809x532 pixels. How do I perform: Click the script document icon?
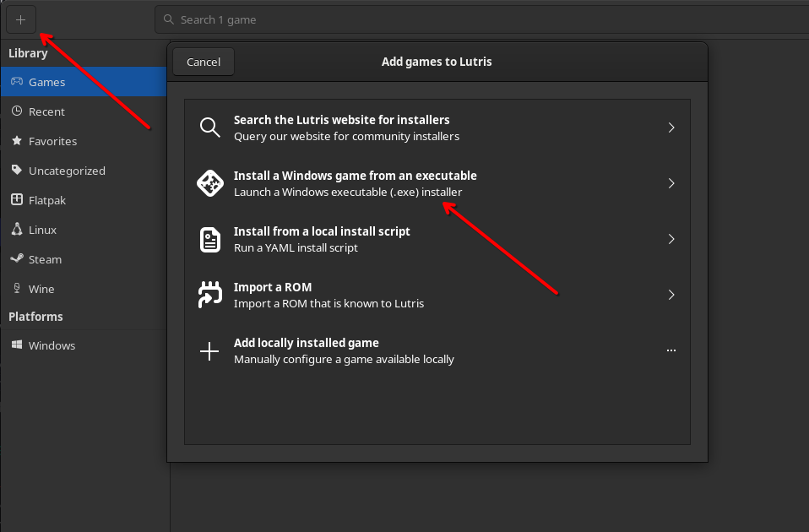tap(210, 240)
